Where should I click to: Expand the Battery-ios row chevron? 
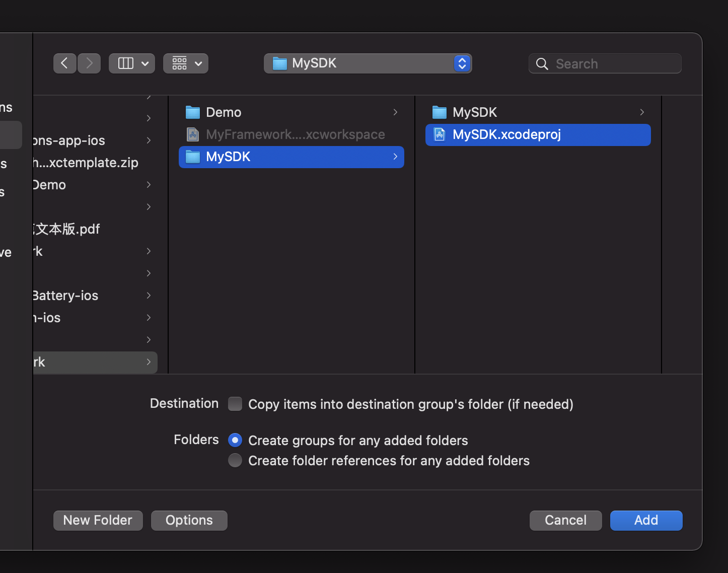click(x=149, y=296)
